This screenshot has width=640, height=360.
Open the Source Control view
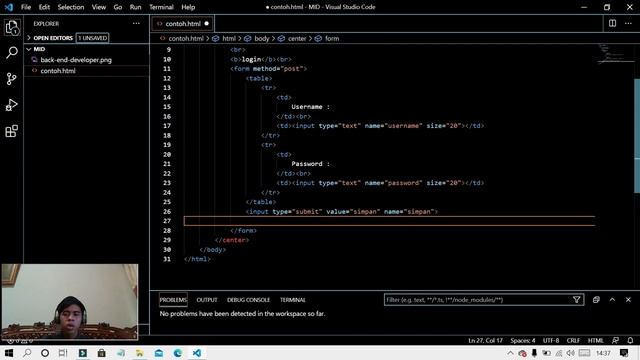pyautogui.click(x=11, y=79)
